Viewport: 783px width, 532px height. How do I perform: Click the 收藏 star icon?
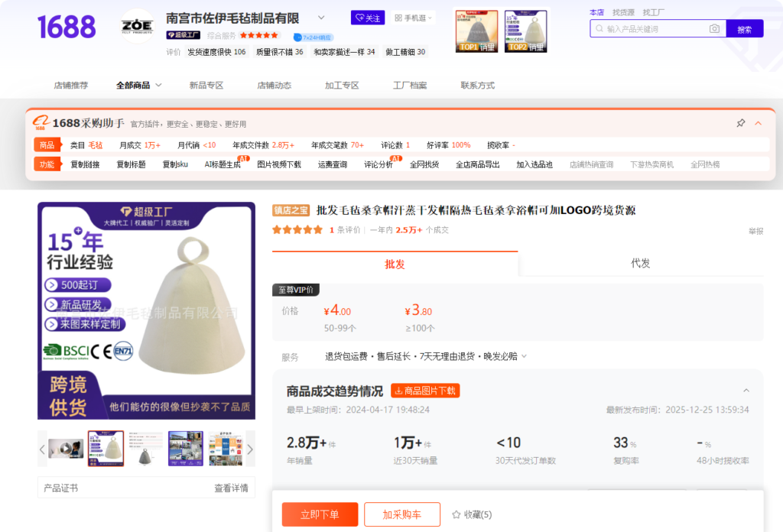[456, 514]
